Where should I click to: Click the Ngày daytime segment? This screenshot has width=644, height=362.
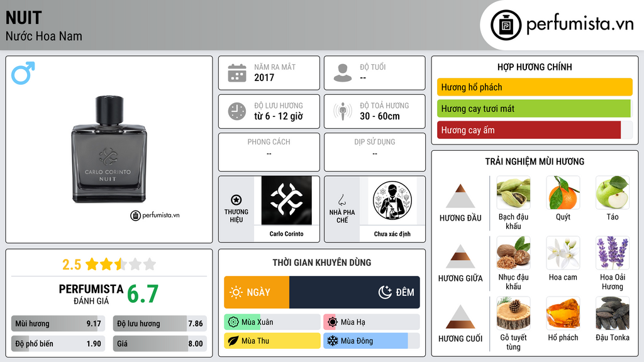(257, 292)
